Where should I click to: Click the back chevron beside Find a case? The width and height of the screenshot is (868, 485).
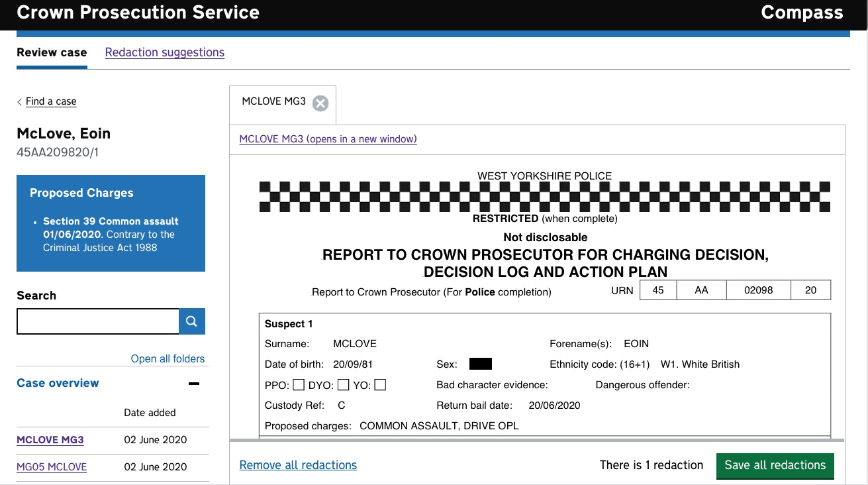(x=20, y=102)
